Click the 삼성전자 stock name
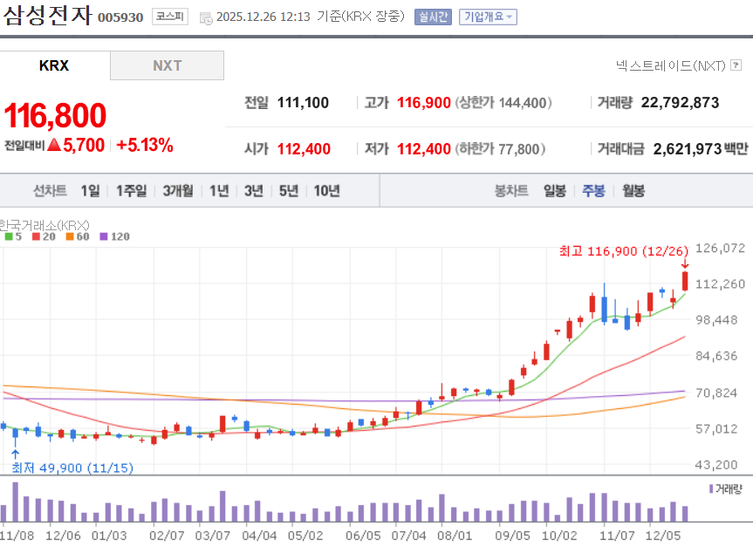This screenshot has width=753, height=560. tap(47, 15)
